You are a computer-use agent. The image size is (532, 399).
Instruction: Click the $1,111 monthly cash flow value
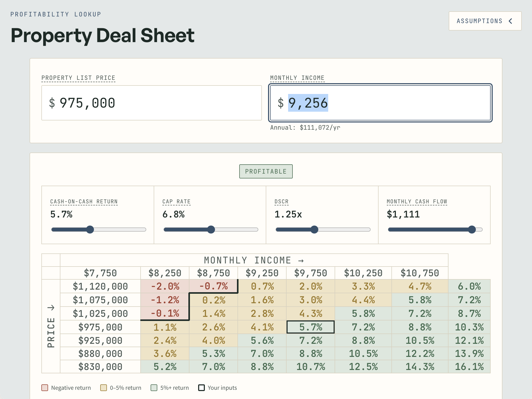[403, 214]
